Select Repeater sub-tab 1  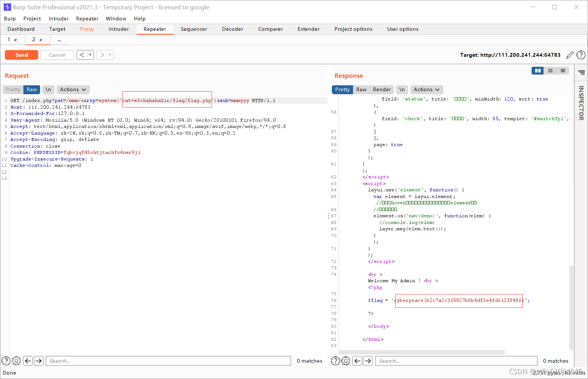point(9,40)
